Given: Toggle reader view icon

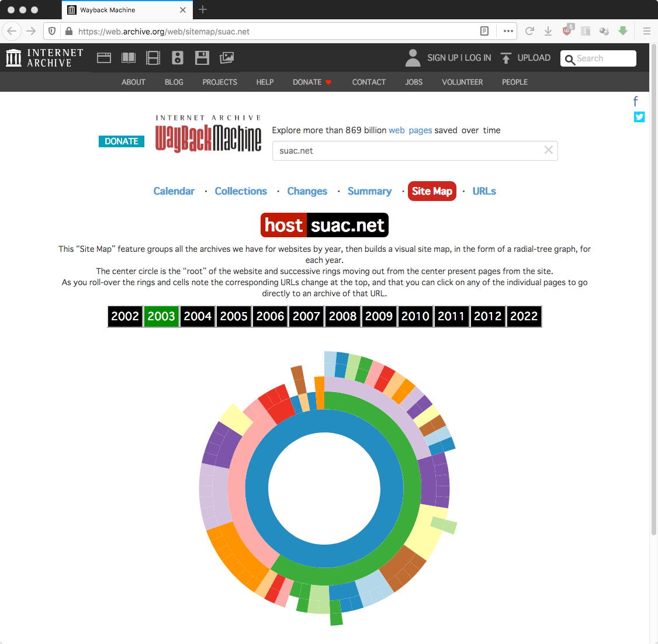Looking at the screenshot, I should [x=484, y=31].
